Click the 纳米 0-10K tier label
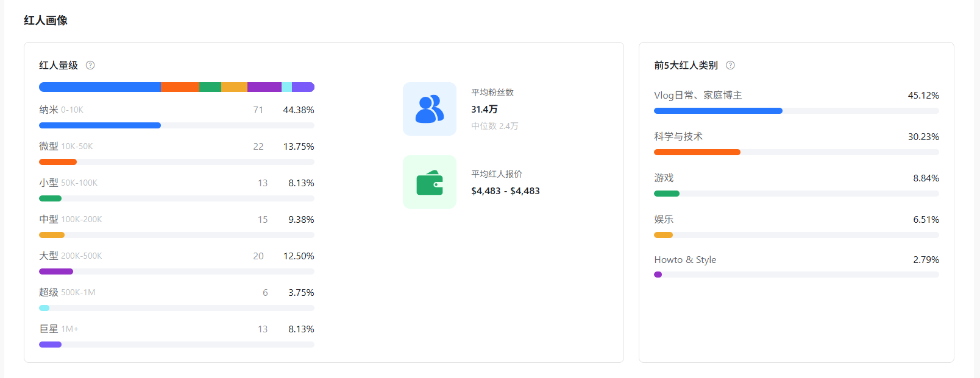Screen dimensions: 980x378 tap(61, 110)
